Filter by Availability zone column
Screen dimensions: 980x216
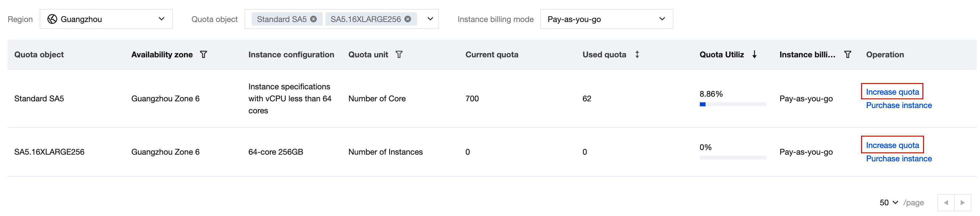click(x=204, y=54)
